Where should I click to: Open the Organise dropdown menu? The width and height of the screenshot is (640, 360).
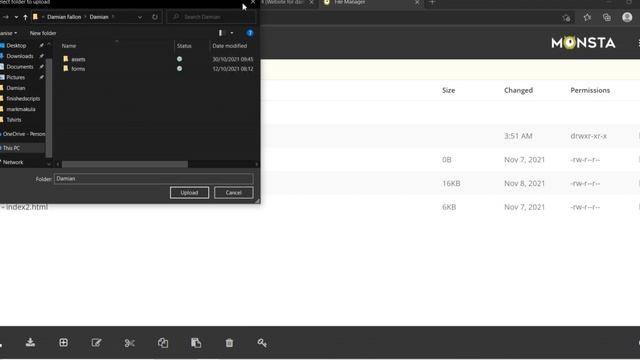[x=8, y=33]
